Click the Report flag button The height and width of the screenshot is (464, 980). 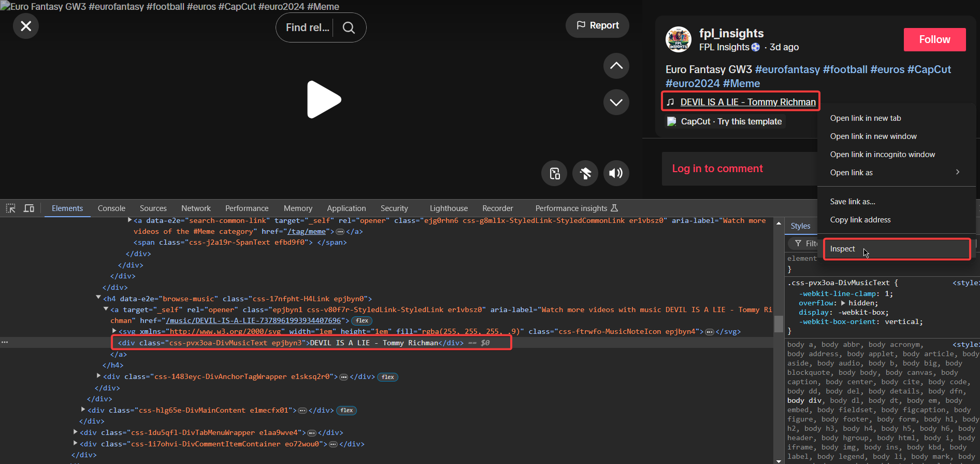point(597,25)
